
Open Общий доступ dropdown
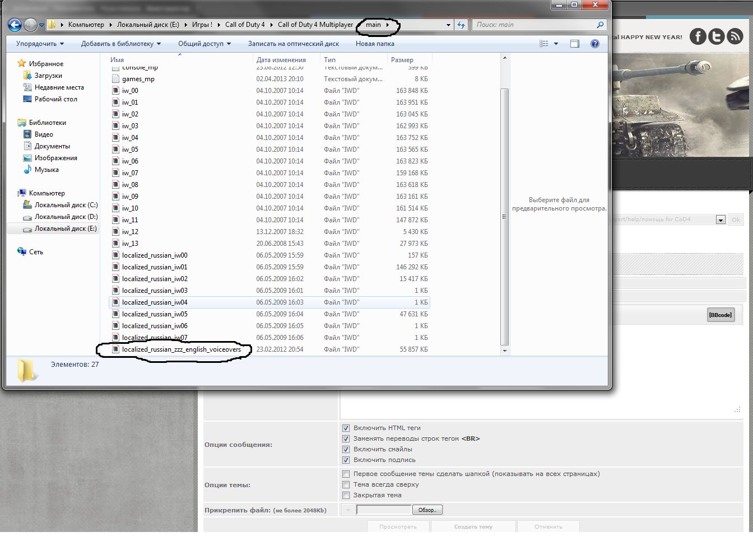tap(204, 44)
